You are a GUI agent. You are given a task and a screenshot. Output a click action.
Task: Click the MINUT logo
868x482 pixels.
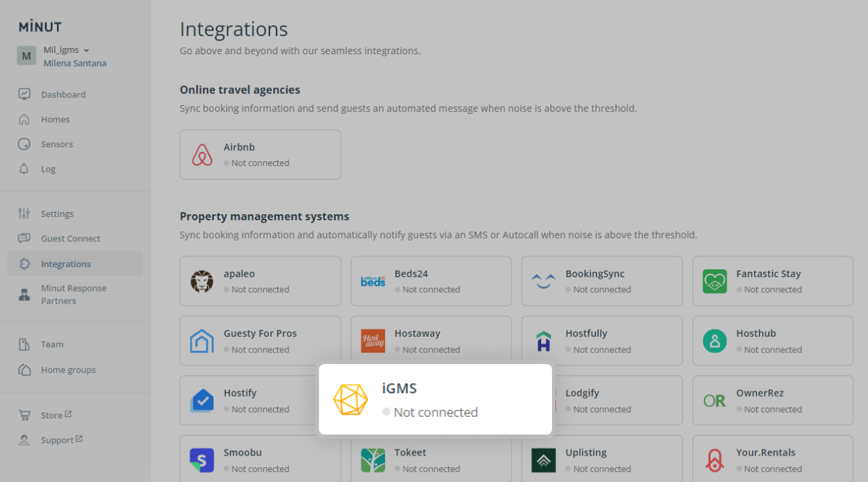click(x=39, y=26)
